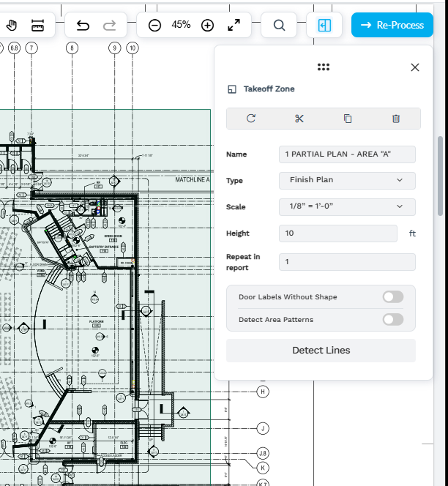
Task: Open the search magnifier tool
Action: (x=279, y=26)
